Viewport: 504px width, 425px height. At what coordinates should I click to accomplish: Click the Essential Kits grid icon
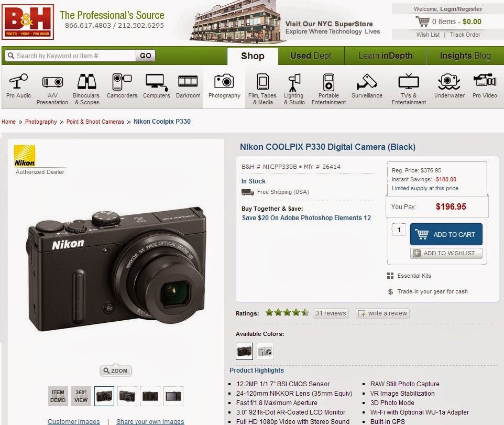pos(390,276)
